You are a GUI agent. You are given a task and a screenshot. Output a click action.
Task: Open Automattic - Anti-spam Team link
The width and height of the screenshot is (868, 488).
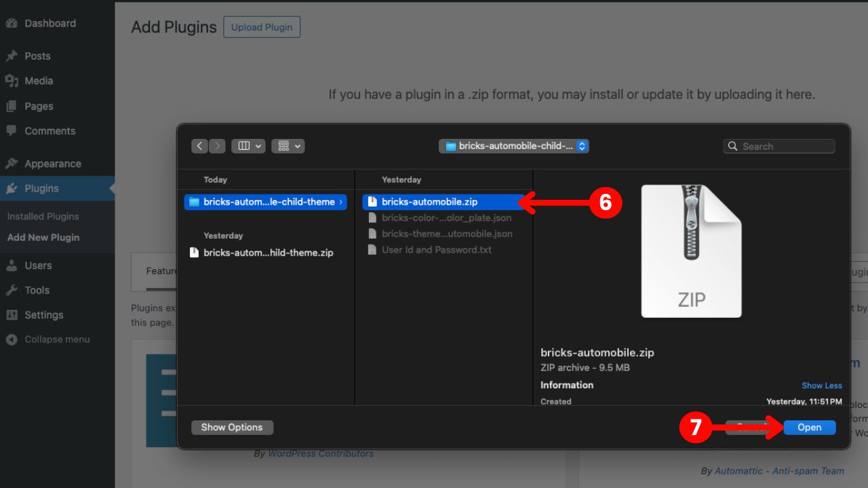(780, 471)
